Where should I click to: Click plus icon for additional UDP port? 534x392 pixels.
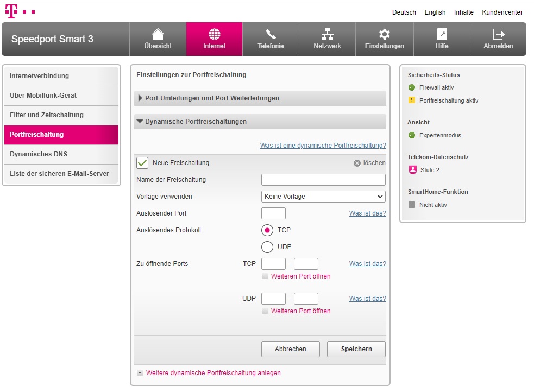pyautogui.click(x=265, y=311)
